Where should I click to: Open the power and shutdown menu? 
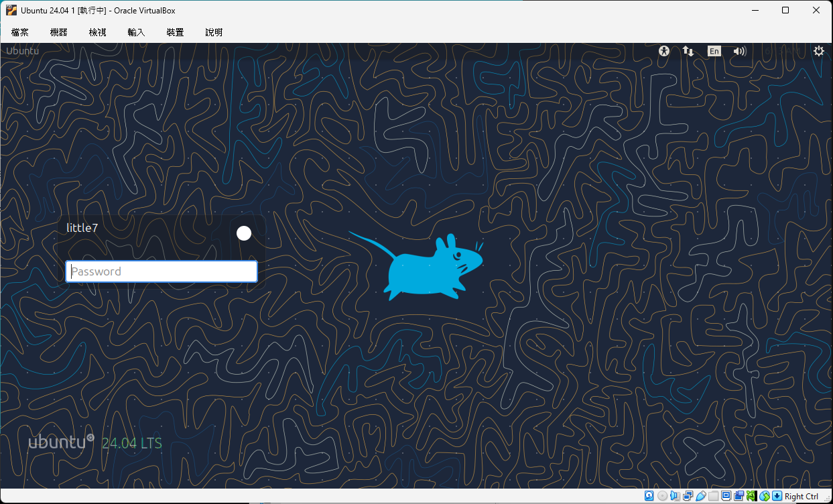coord(818,51)
